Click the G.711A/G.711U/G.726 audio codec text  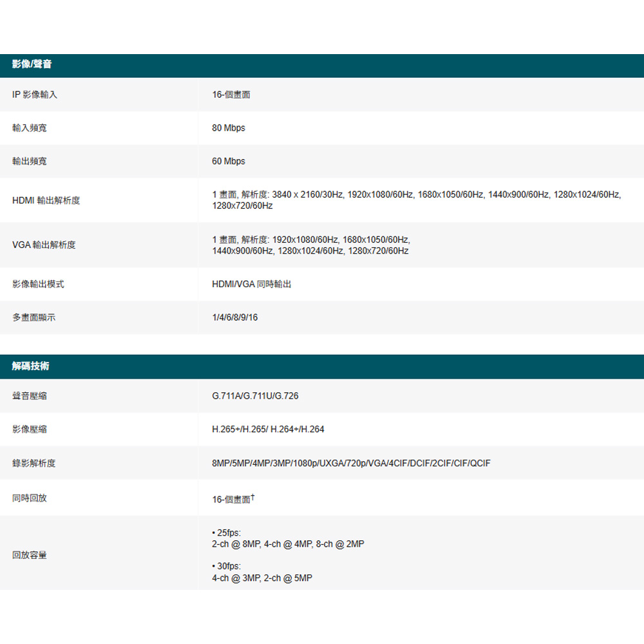pos(255,395)
